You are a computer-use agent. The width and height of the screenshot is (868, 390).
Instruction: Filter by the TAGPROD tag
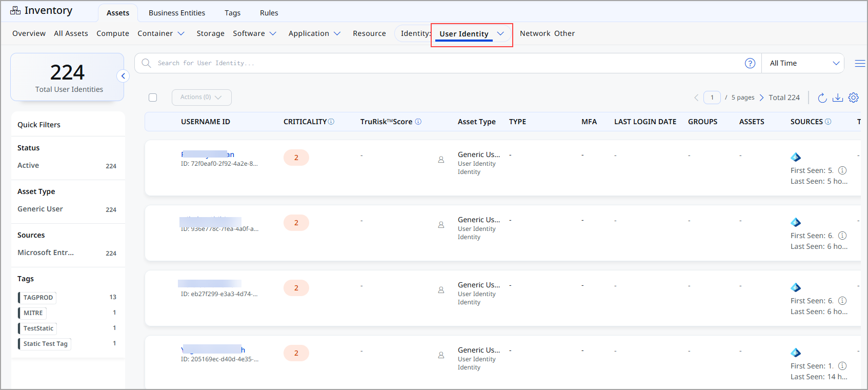click(x=38, y=298)
